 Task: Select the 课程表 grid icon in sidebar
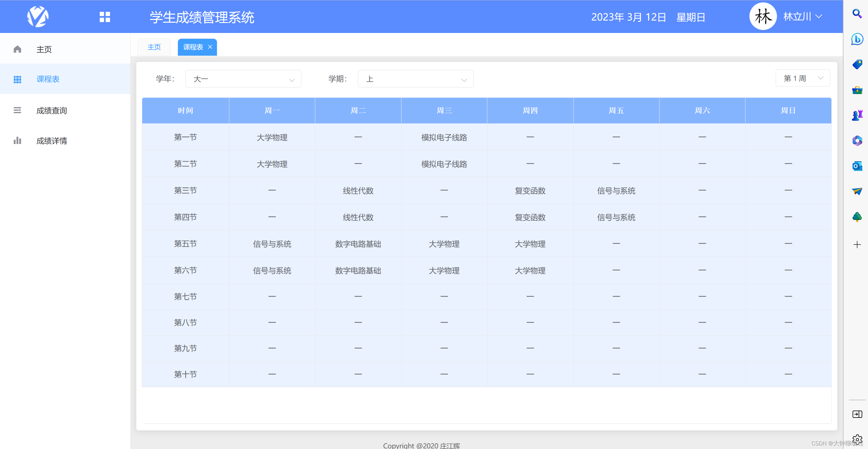tap(17, 79)
